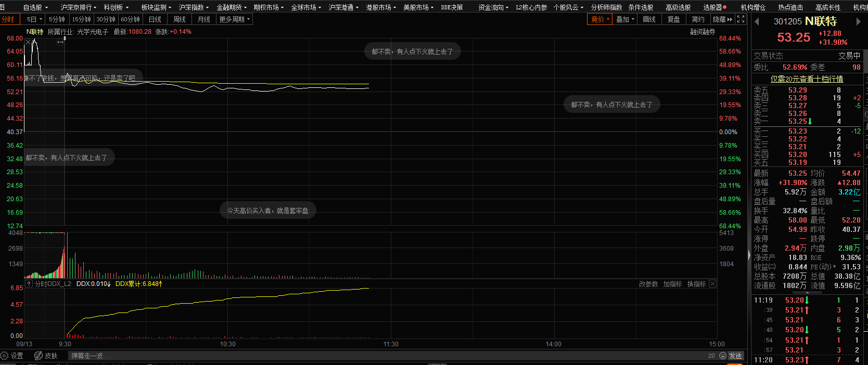Click the 融资融券 label
868x365 pixels.
pyautogui.click(x=703, y=32)
